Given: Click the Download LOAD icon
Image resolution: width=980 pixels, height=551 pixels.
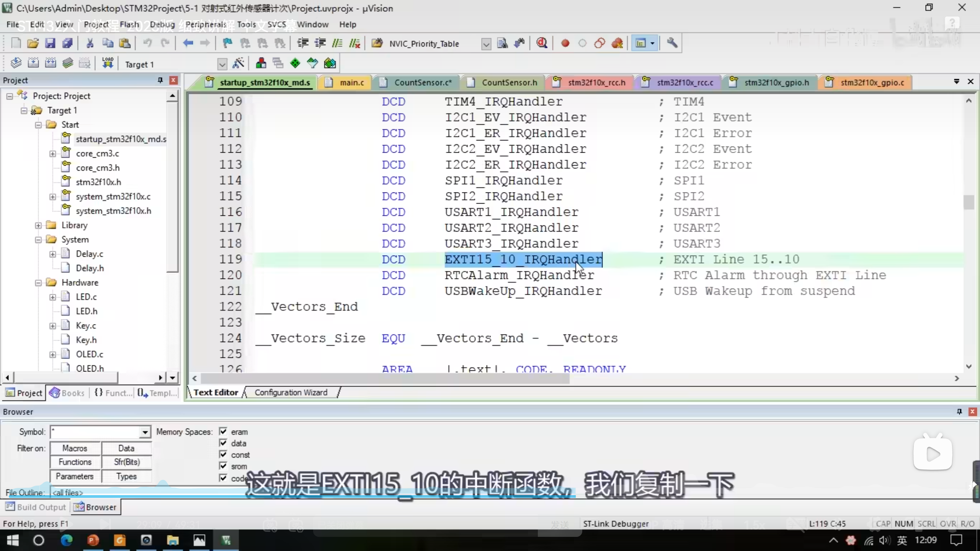Looking at the screenshot, I should [108, 64].
